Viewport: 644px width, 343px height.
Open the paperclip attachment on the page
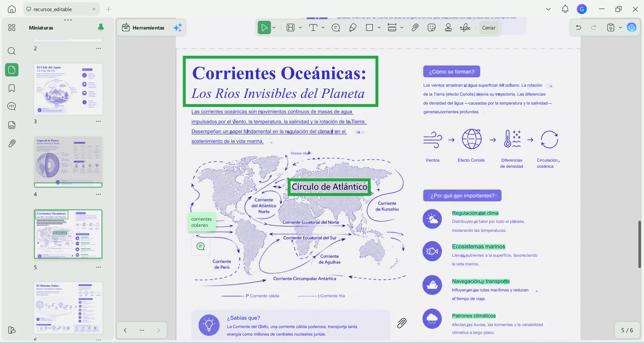[402, 323]
